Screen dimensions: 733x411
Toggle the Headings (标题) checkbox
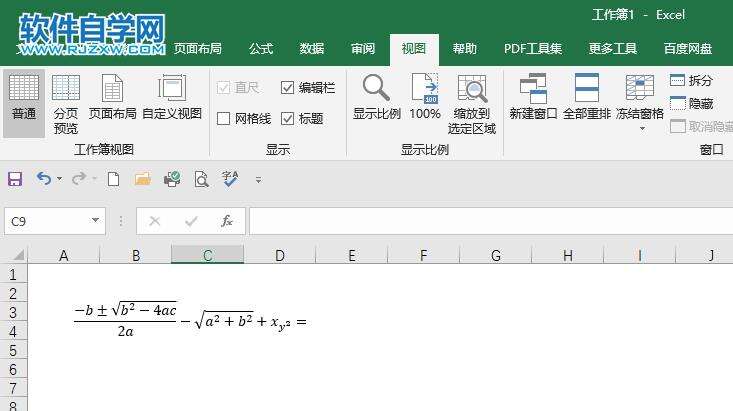coord(302,119)
